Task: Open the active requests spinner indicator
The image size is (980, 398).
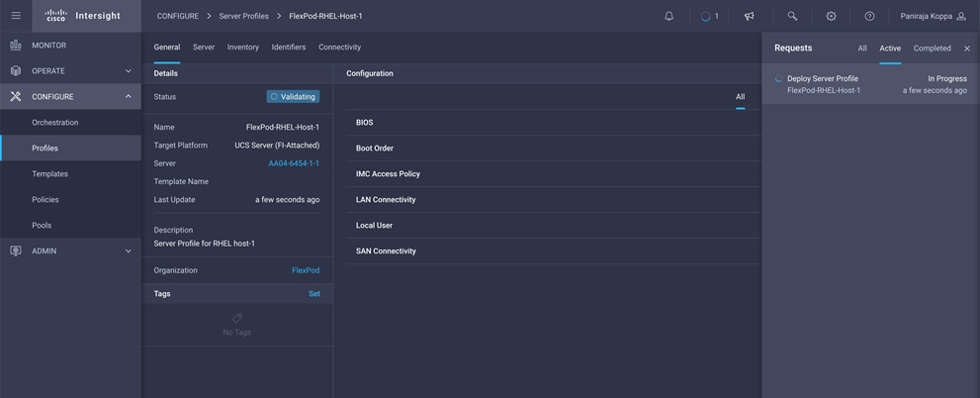Action: 706,16
